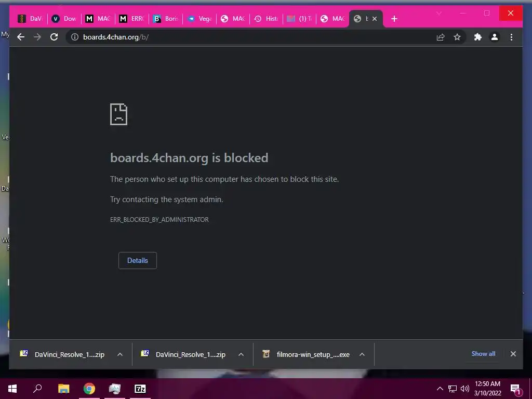Viewport: 532px width, 399px height.
Task: Open the Windows Start menu
Action: 12,389
